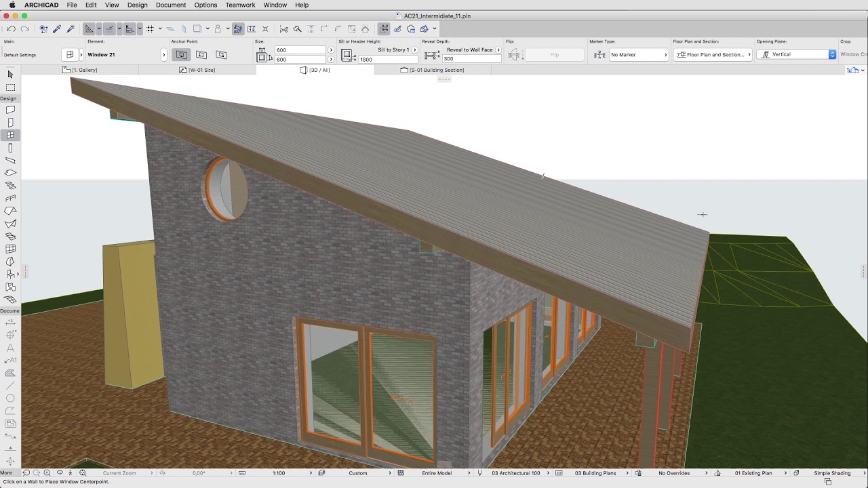Select the Circle/Arc tool

point(10,398)
